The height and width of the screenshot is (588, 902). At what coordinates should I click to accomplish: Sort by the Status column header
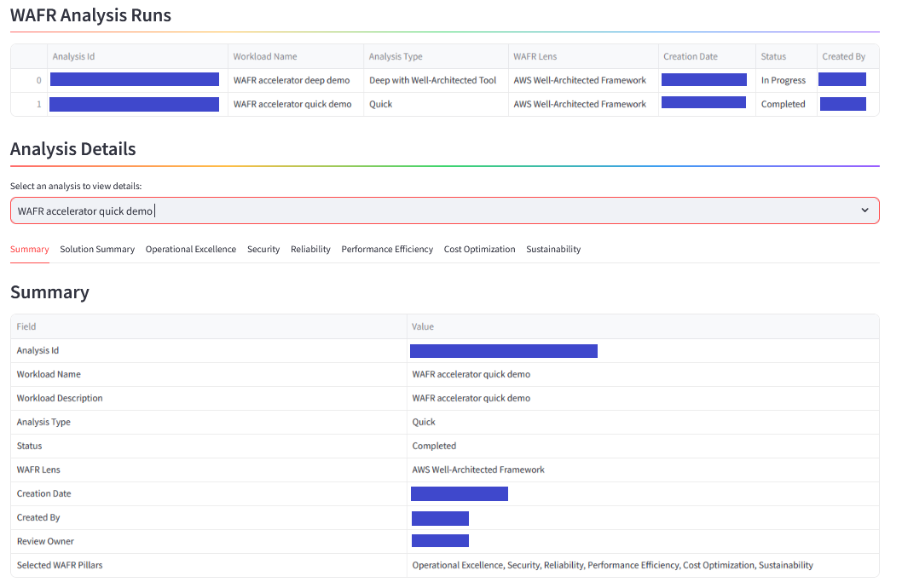(x=786, y=56)
